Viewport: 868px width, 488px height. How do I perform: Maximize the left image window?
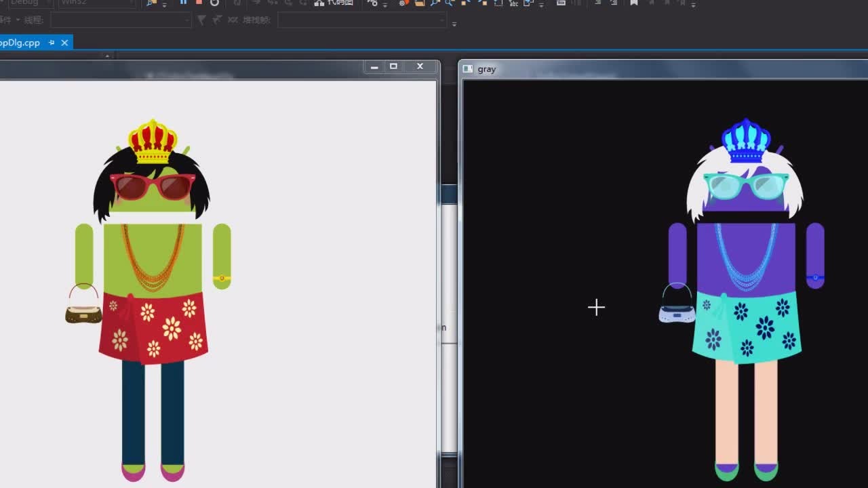tap(393, 66)
